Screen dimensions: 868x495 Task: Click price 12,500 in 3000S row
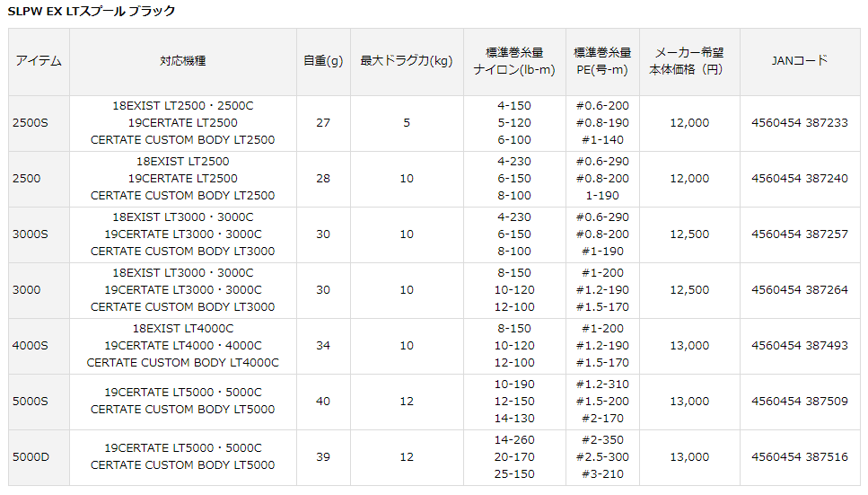(689, 234)
